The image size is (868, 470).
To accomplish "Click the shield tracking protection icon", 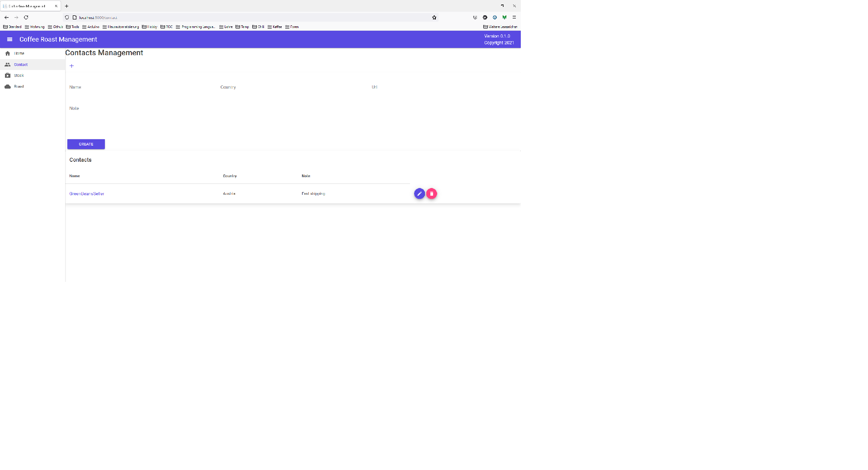I will tap(67, 18).
